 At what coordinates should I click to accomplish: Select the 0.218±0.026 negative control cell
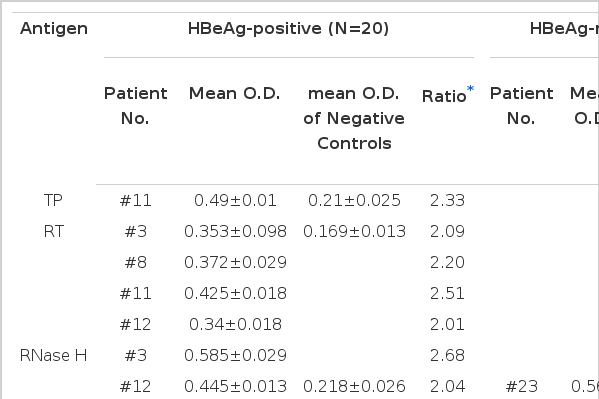pyautogui.click(x=354, y=386)
